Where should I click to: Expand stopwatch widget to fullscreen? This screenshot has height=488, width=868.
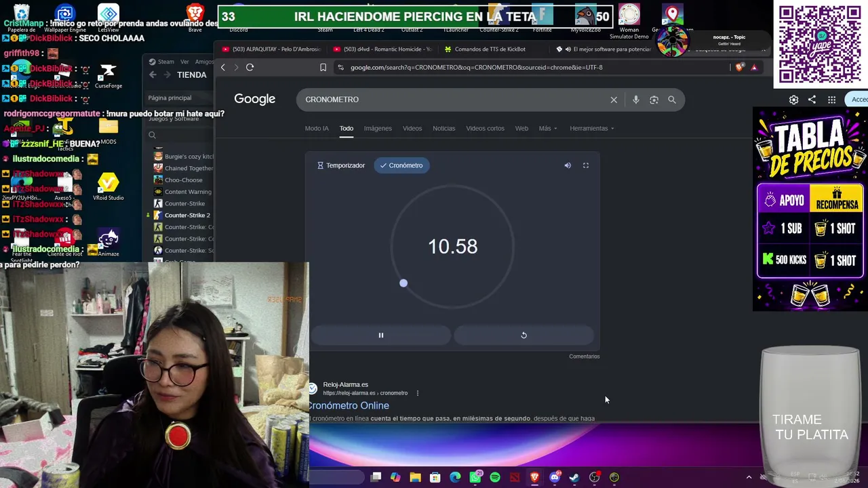point(586,165)
